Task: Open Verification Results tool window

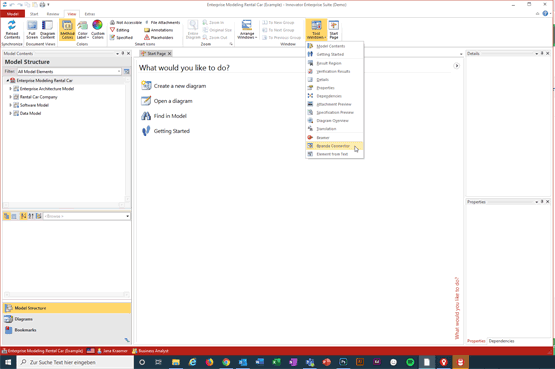Action: [334, 71]
